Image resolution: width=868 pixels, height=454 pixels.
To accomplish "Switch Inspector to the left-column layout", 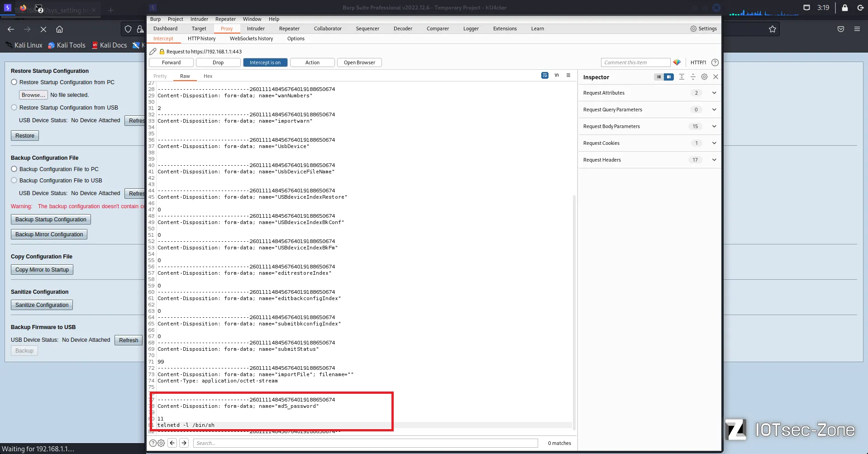I will pos(658,77).
